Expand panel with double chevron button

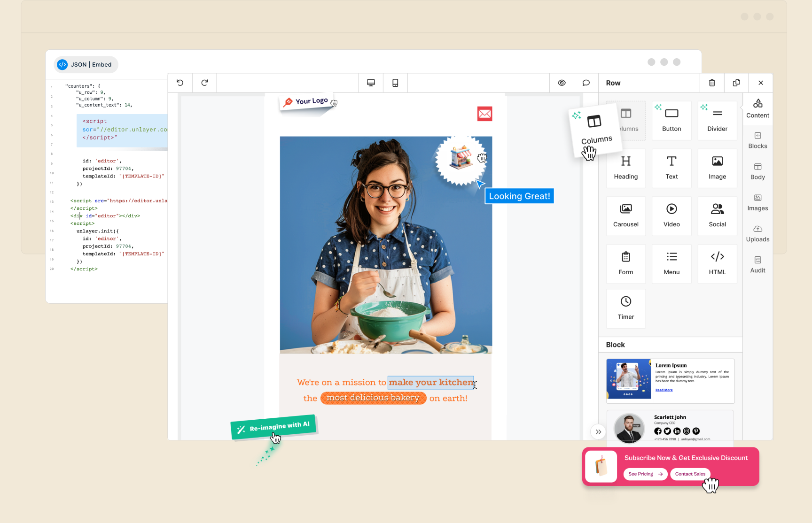(598, 432)
